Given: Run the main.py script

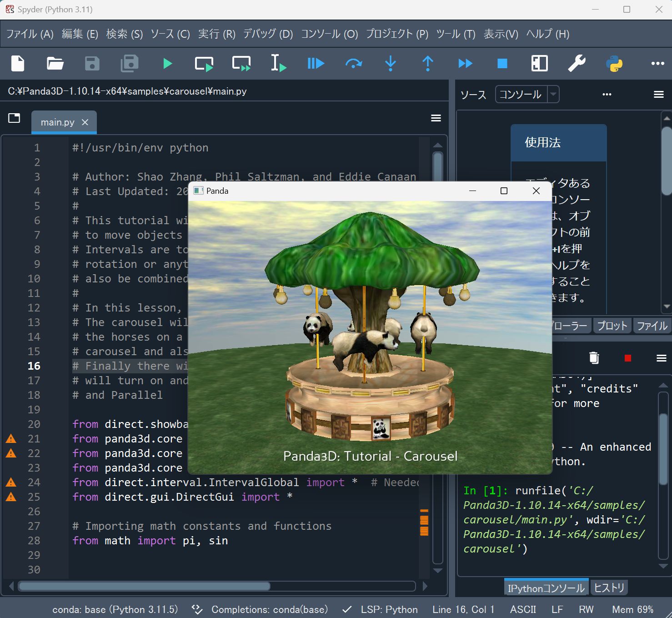Looking at the screenshot, I should [x=167, y=64].
